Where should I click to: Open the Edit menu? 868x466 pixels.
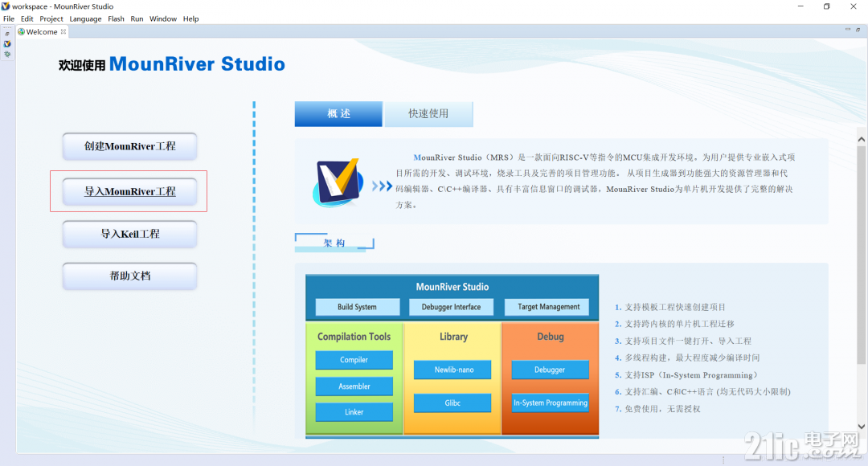[27, 18]
